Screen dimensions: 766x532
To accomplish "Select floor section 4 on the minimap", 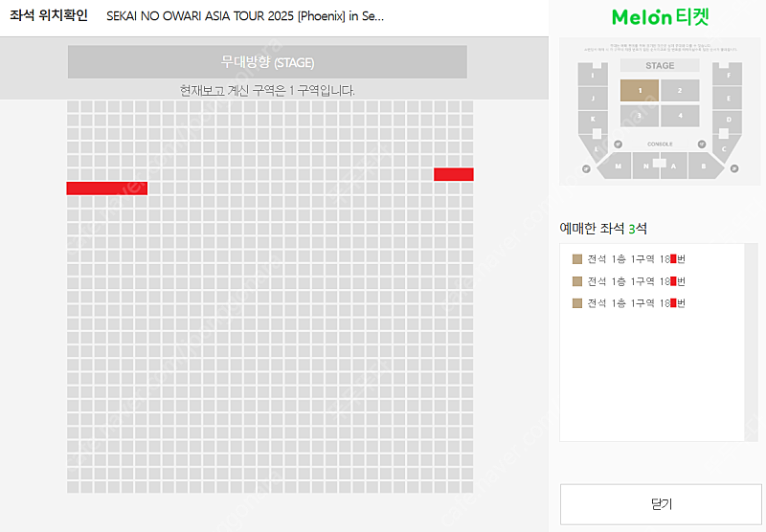I will pyautogui.click(x=680, y=116).
